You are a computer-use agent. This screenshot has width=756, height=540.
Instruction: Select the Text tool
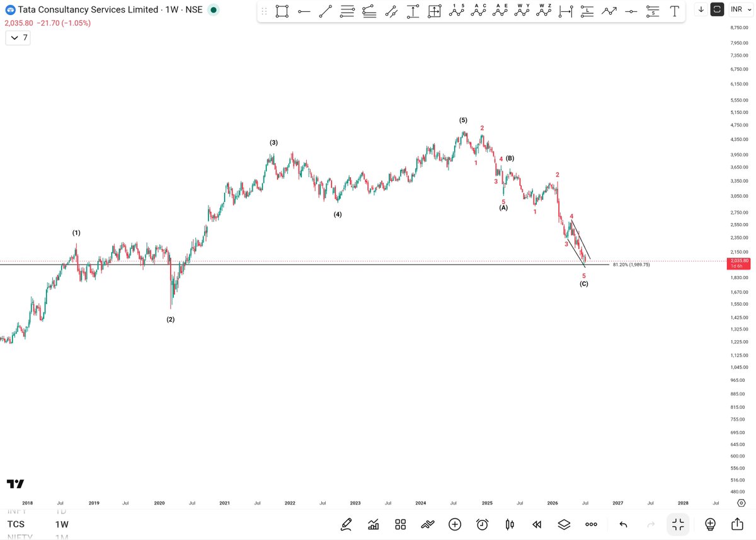[675, 11]
